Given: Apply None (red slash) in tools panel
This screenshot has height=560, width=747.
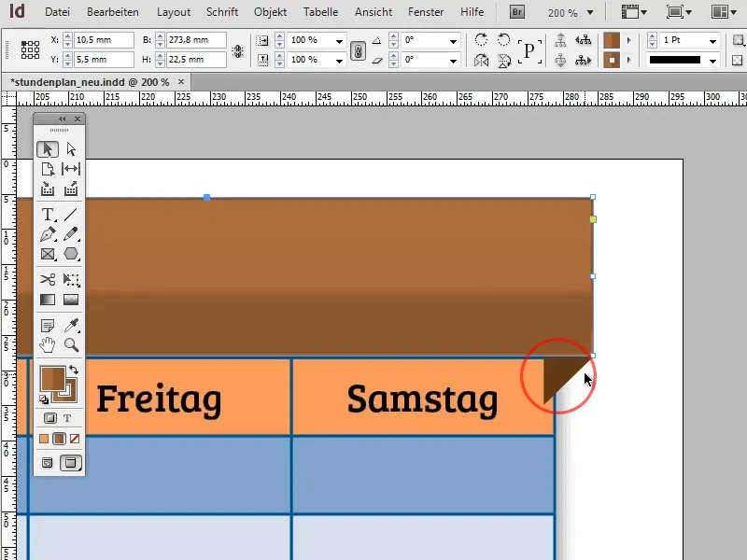Looking at the screenshot, I should tap(75, 439).
